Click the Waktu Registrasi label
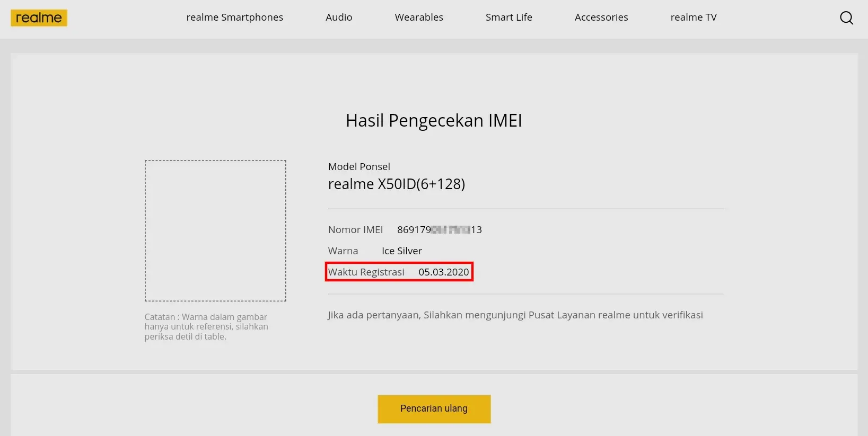Image resolution: width=868 pixels, height=436 pixels. point(366,272)
